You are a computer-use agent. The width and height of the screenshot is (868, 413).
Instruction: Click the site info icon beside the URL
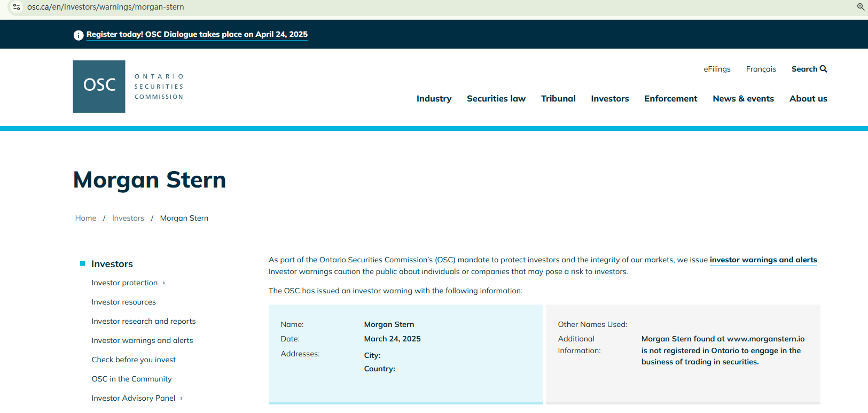pyautogui.click(x=17, y=7)
